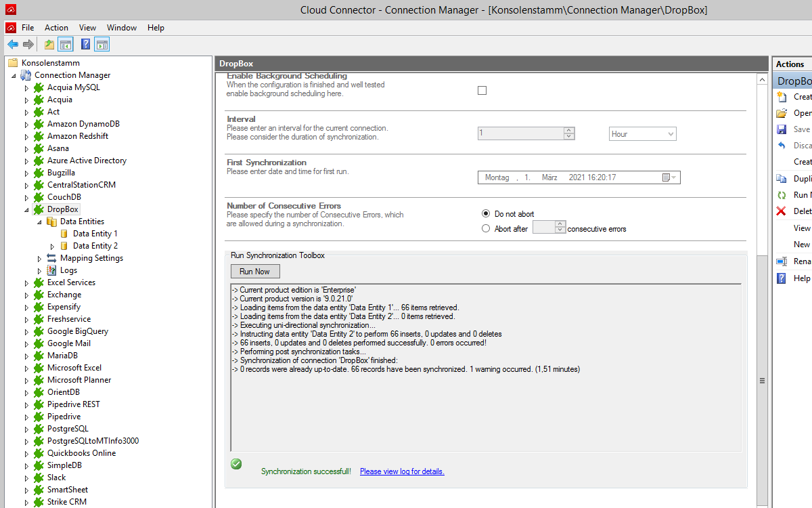Select the 'Do not abort' radio button
This screenshot has width=812, height=508.
click(486, 214)
